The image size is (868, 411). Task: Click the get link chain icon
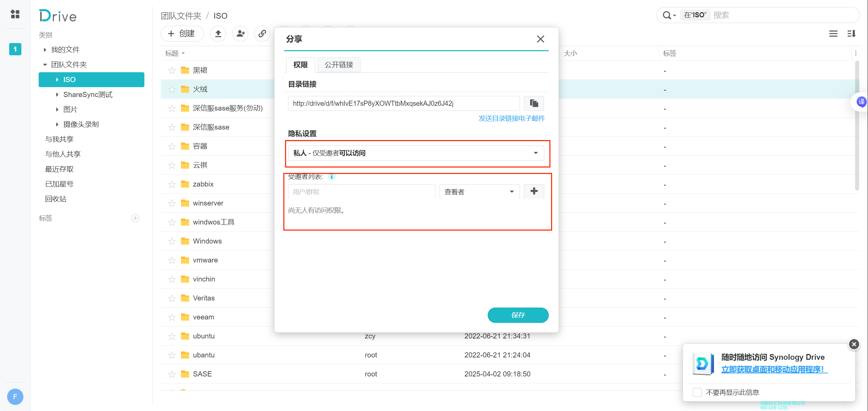(262, 34)
